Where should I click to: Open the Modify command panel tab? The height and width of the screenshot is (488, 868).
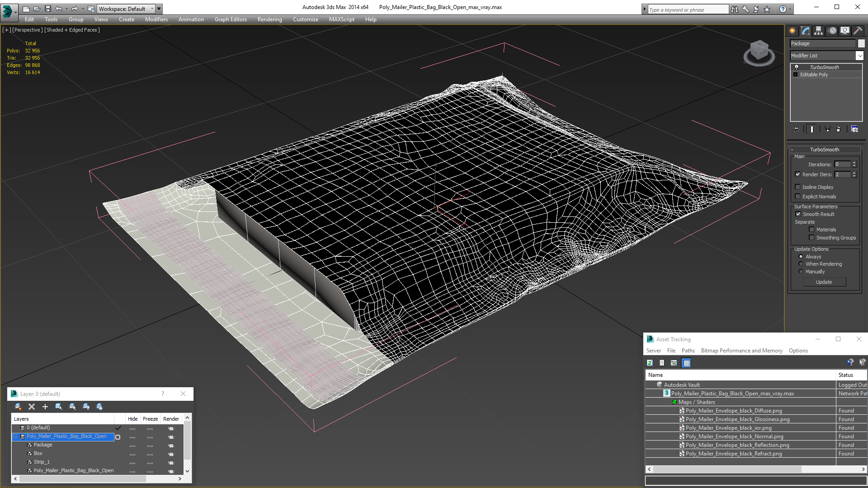806,31
